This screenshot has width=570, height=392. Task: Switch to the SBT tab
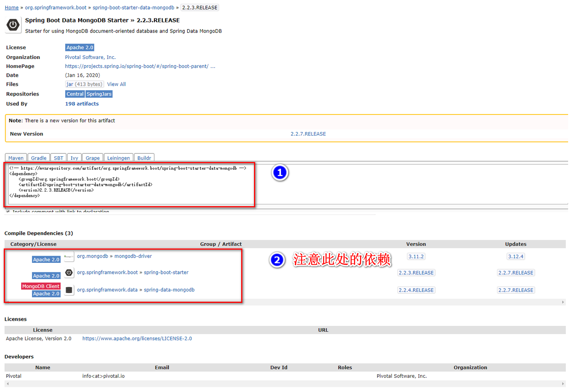point(58,158)
